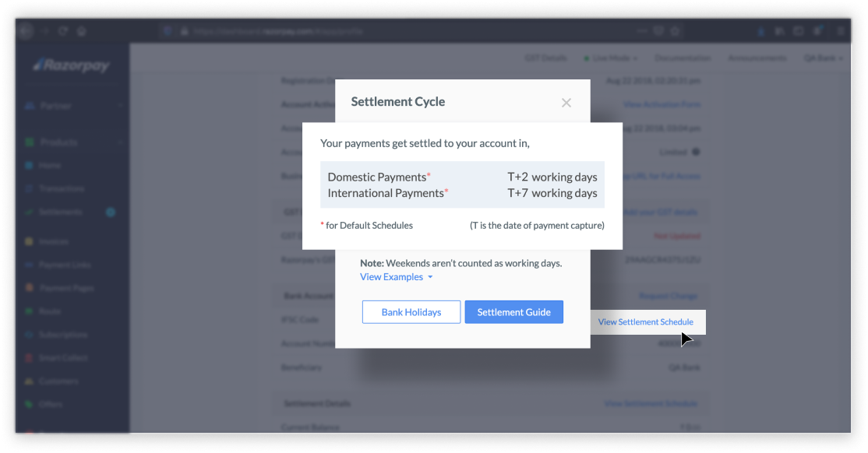Click the Bank Holidays button
The height and width of the screenshot is (453, 868).
(x=411, y=311)
